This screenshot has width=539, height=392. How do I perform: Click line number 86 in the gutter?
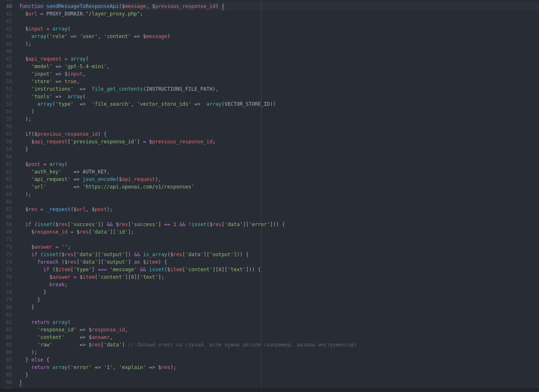point(9,352)
